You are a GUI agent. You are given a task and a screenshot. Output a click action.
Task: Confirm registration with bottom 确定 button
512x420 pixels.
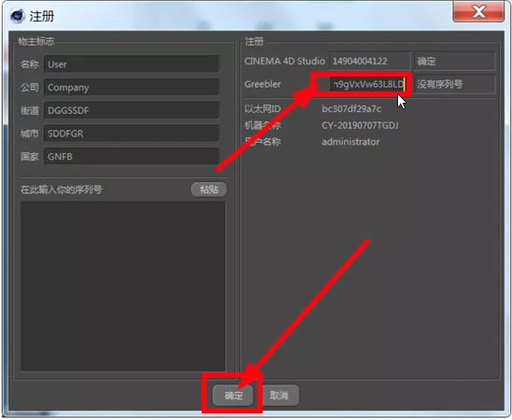tap(234, 395)
